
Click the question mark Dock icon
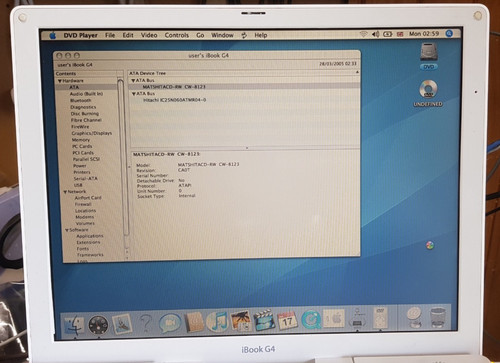[x=145, y=323]
